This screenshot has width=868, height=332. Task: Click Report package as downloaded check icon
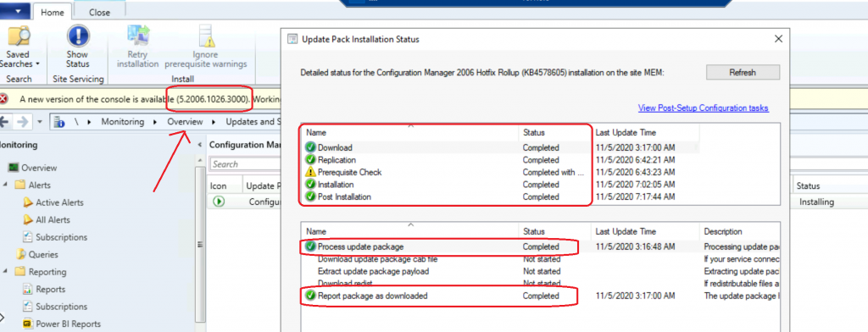point(310,296)
